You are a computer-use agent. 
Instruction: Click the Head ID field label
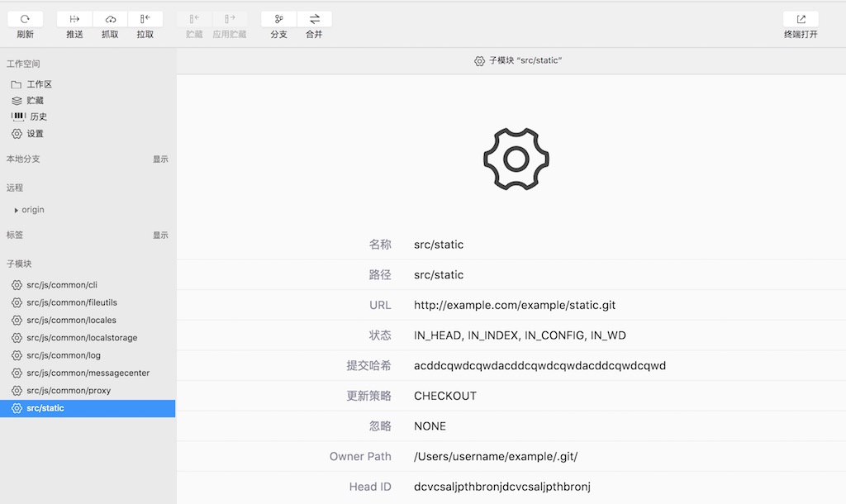pos(370,486)
